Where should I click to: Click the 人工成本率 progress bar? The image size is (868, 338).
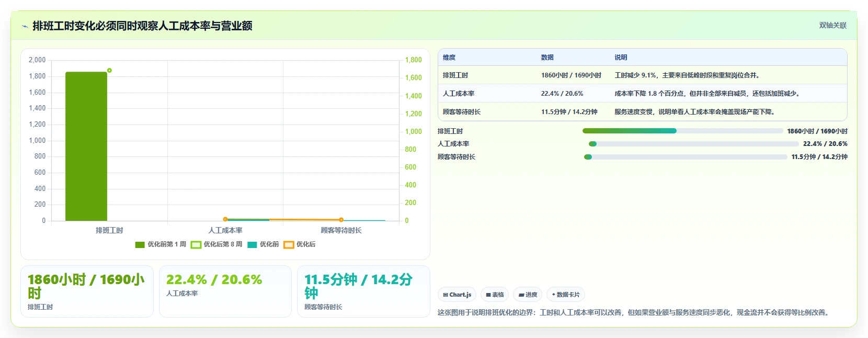(694, 144)
